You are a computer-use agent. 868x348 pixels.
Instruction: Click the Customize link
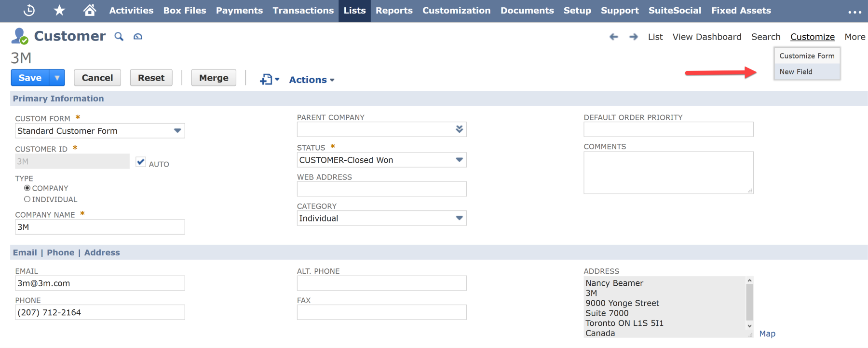point(812,37)
